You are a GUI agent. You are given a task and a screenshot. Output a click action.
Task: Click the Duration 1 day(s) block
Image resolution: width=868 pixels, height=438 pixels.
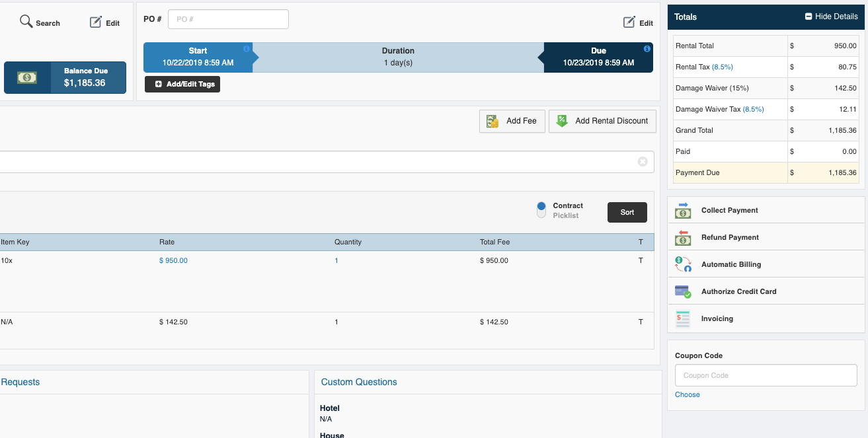(398, 57)
